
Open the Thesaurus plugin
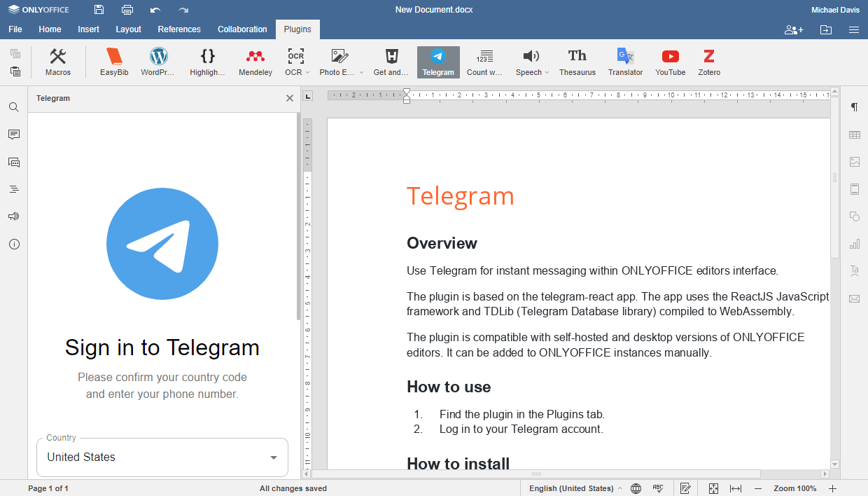(x=577, y=62)
